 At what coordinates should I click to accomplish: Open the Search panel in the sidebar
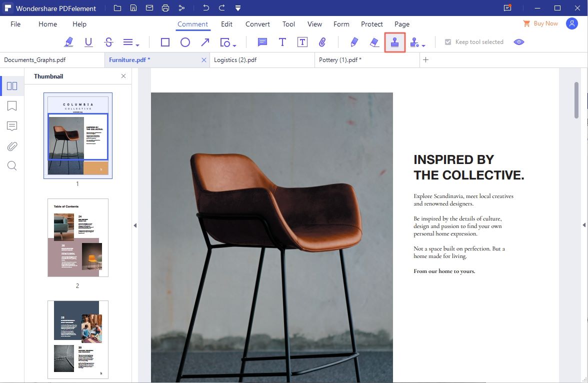[x=11, y=165]
